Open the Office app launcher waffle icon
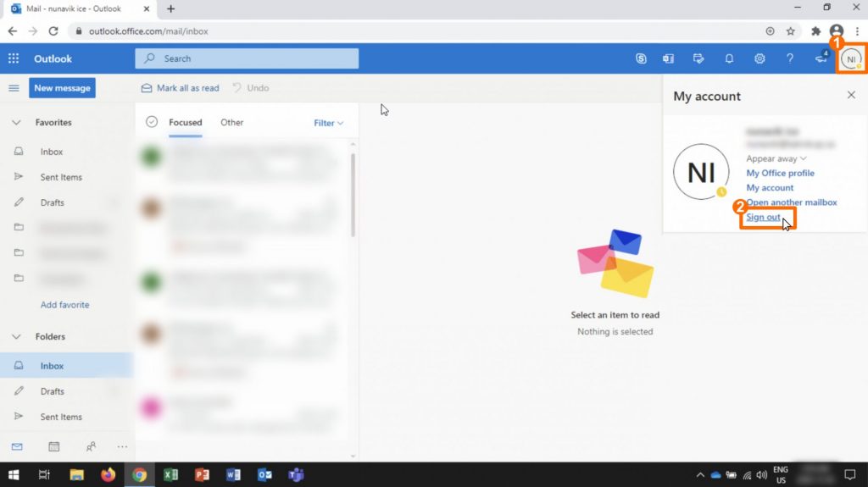Viewport: 868px width, 487px height. point(14,58)
